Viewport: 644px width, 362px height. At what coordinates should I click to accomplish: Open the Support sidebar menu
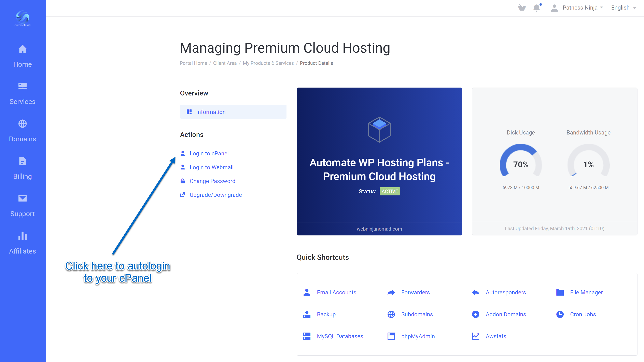pos(23,214)
